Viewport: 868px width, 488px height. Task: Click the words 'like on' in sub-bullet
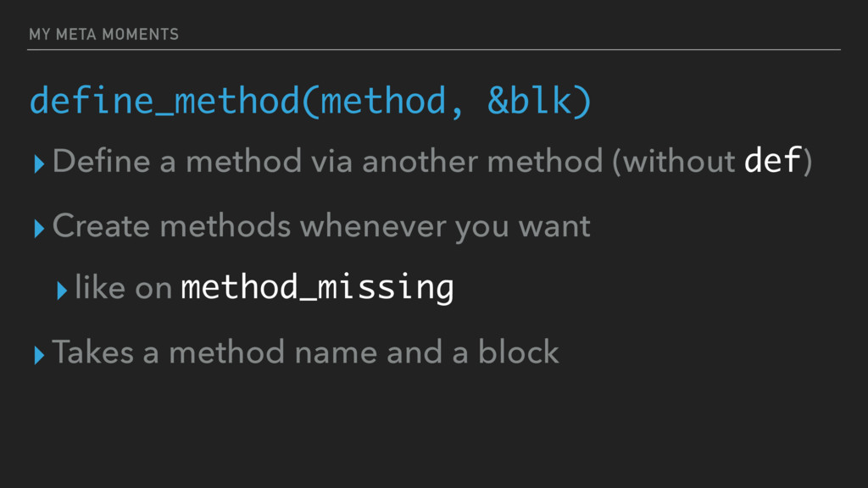(124, 287)
